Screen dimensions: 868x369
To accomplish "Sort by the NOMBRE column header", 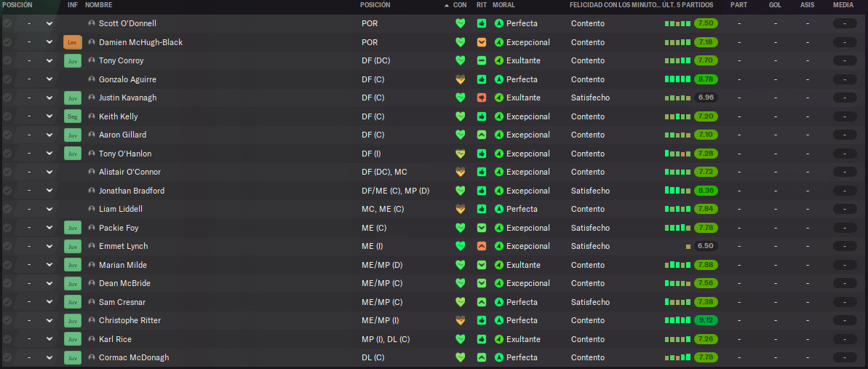I will click(x=98, y=5).
